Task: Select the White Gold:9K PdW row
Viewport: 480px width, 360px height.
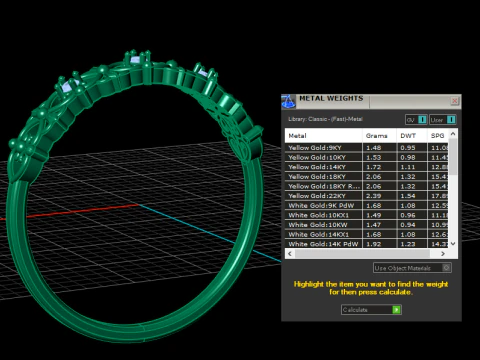Action: [366, 206]
